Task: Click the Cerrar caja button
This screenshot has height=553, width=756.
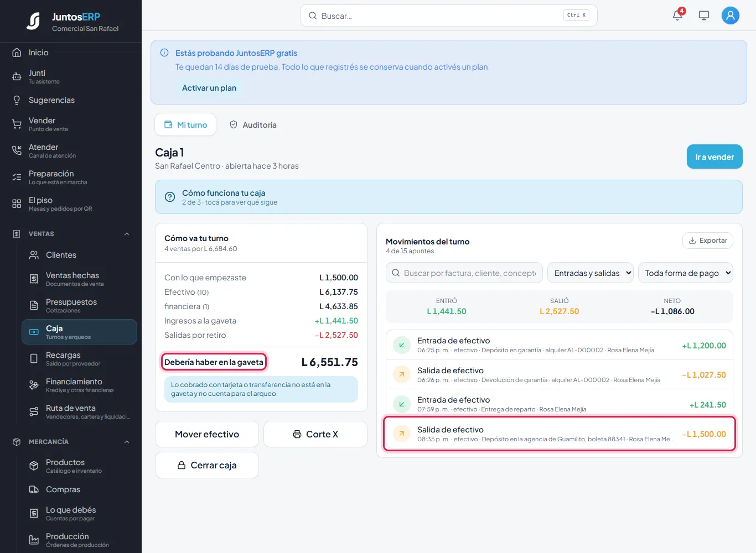Action: (x=207, y=465)
